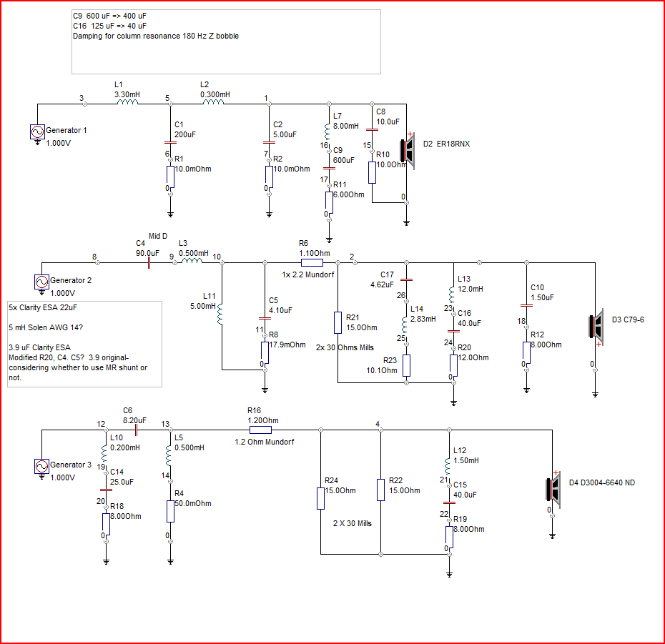
Task: Select resistor R21 15.0Ohm symbol
Action: coord(338,322)
